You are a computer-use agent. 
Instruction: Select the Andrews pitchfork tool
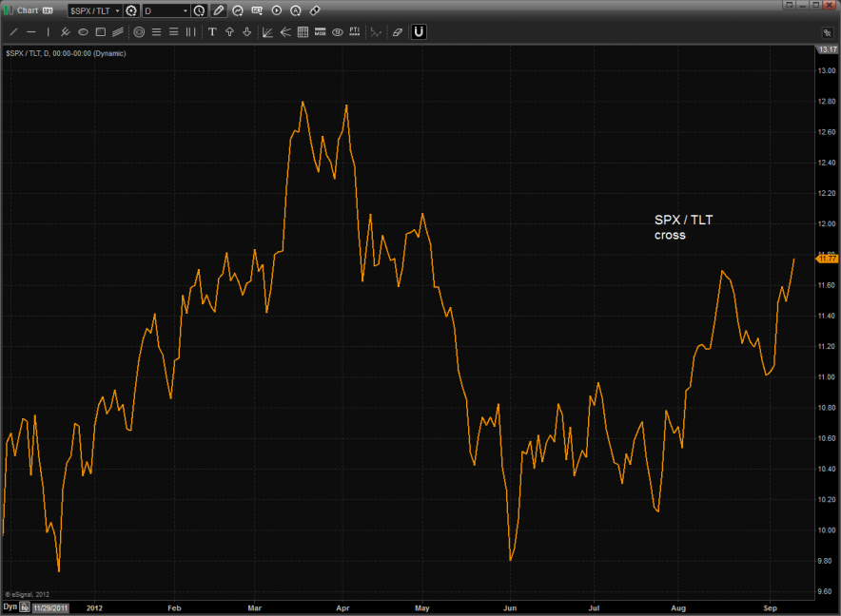[66, 32]
